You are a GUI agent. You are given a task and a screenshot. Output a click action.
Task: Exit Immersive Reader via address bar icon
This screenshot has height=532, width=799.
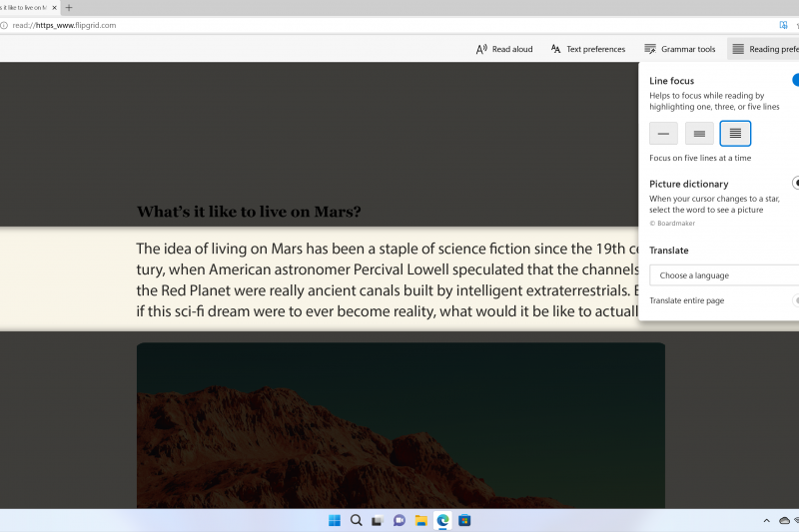(x=783, y=25)
